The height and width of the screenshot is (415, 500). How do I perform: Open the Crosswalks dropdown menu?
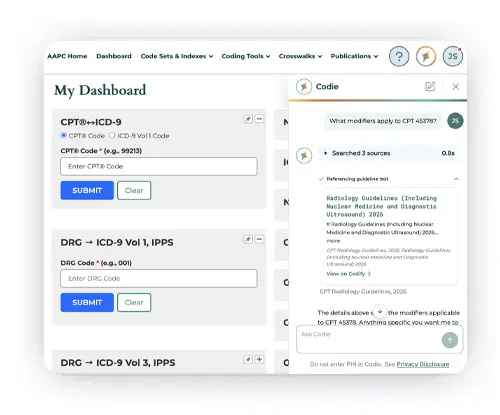[x=300, y=56]
